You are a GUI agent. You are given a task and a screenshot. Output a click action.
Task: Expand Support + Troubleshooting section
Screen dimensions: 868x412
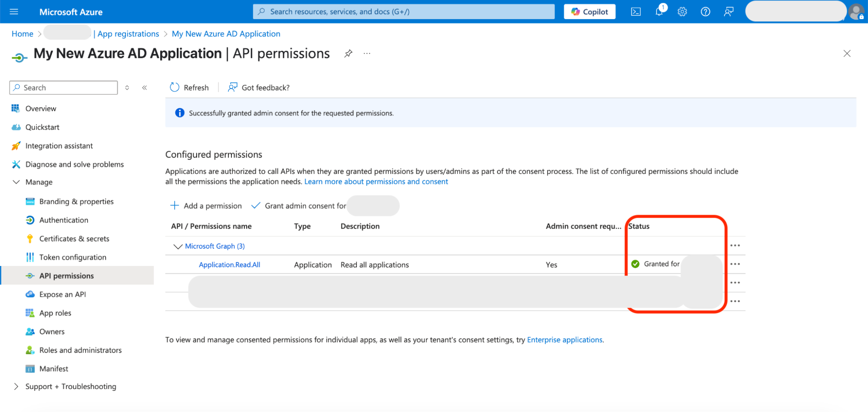(x=16, y=386)
